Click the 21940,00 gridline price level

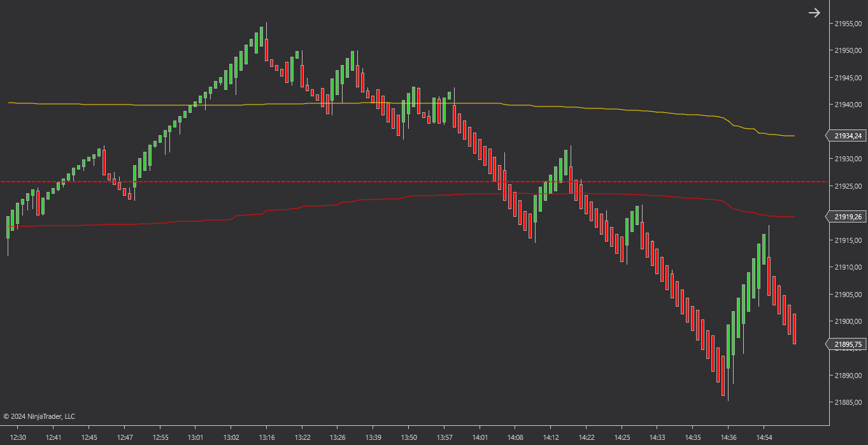click(848, 104)
